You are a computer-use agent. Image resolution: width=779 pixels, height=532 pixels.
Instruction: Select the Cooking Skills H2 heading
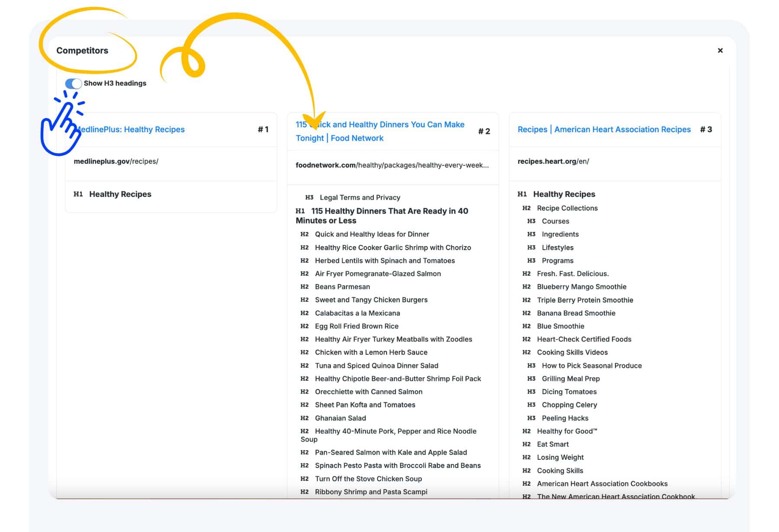pyautogui.click(x=560, y=471)
